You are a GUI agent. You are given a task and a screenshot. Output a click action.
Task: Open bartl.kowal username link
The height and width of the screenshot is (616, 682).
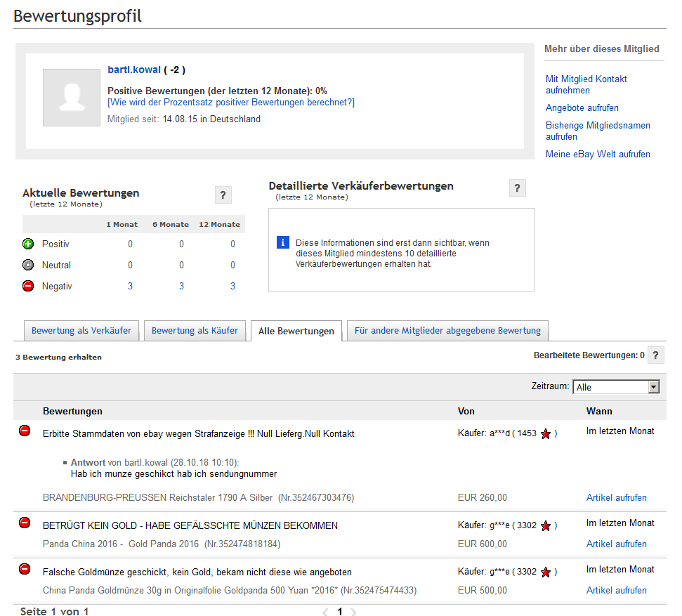[134, 70]
